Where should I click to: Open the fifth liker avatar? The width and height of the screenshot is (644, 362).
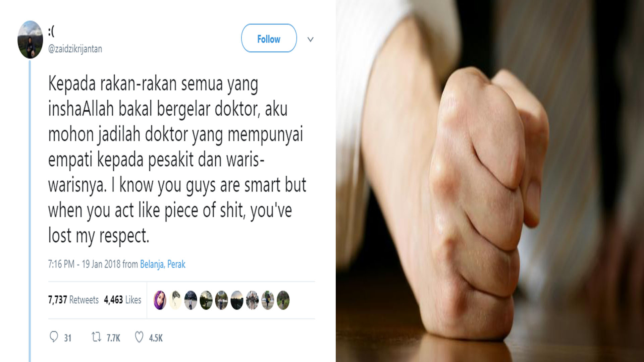tap(222, 300)
